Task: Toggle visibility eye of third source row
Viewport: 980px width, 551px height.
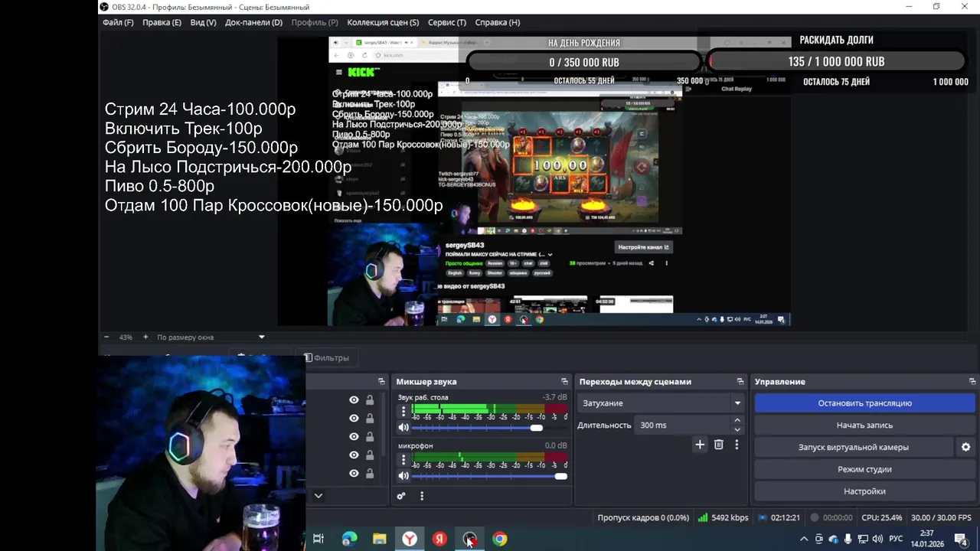Action: point(354,436)
